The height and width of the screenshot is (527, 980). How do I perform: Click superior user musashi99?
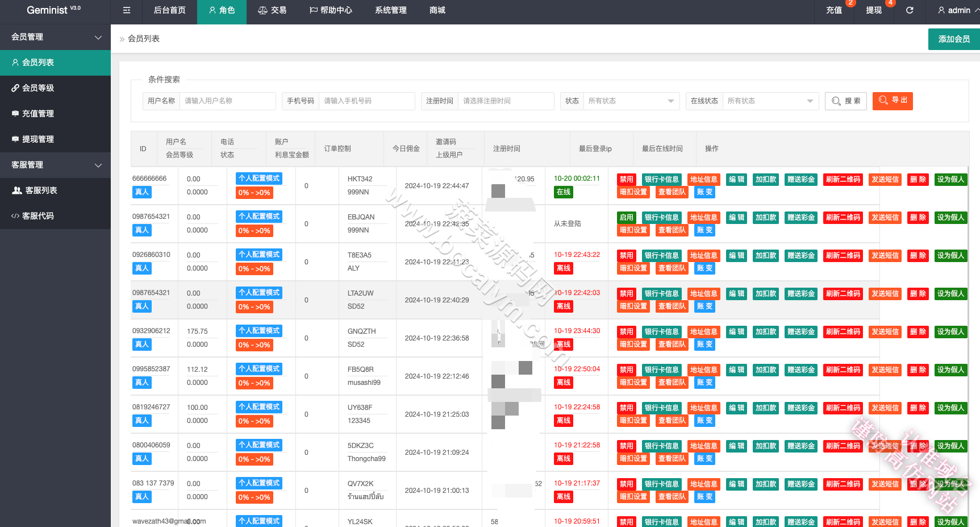click(x=364, y=383)
